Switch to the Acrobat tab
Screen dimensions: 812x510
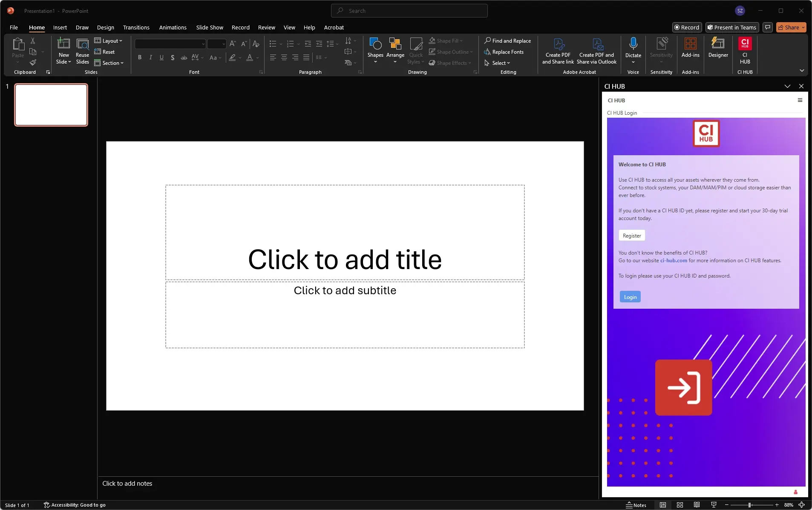[x=334, y=27]
